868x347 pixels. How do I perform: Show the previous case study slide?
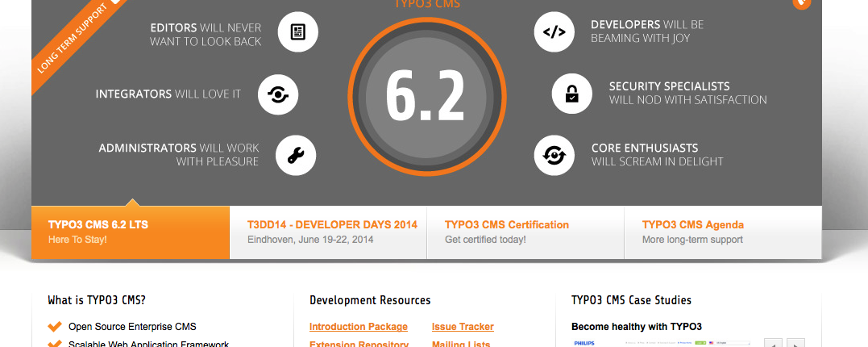click(x=774, y=343)
